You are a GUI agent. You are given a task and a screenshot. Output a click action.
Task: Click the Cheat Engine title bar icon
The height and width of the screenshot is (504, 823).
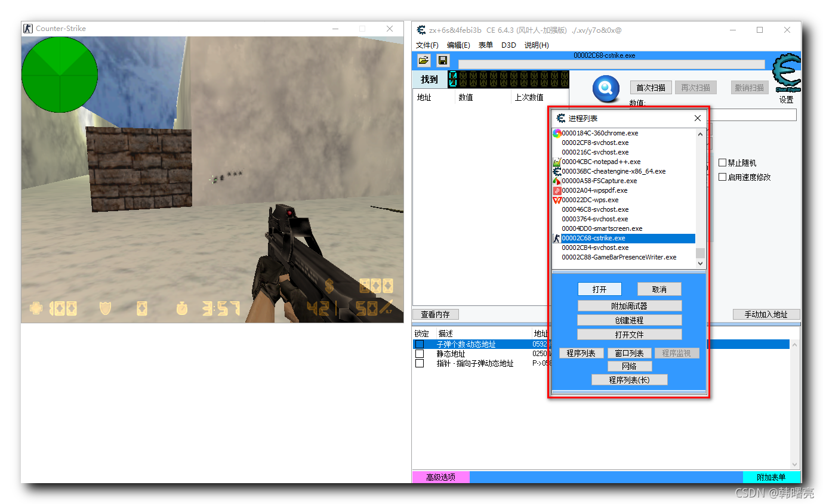(421, 30)
